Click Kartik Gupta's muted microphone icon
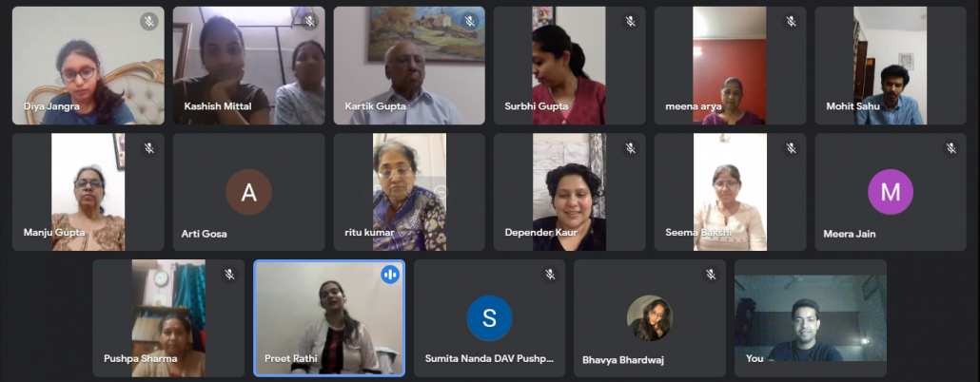 point(470,22)
